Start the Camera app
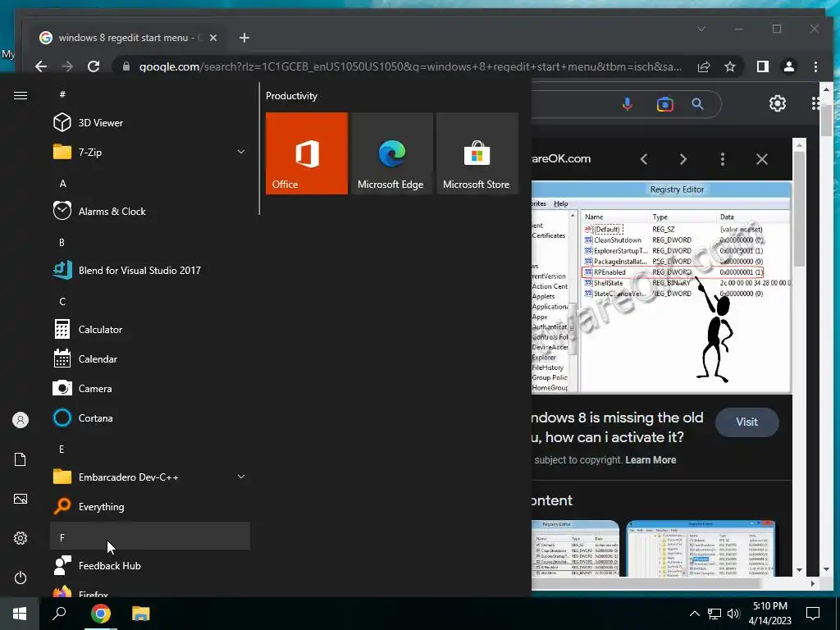This screenshot has width=840, height=630. coord(150,388)
